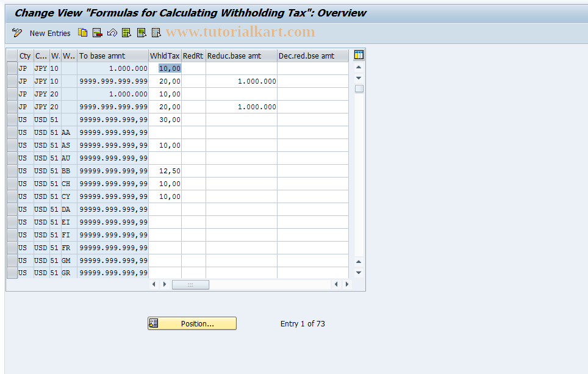Click the scroll-up arrow on the vertical scrollbar
588x374 pixels.
click(x=359, y=67)
